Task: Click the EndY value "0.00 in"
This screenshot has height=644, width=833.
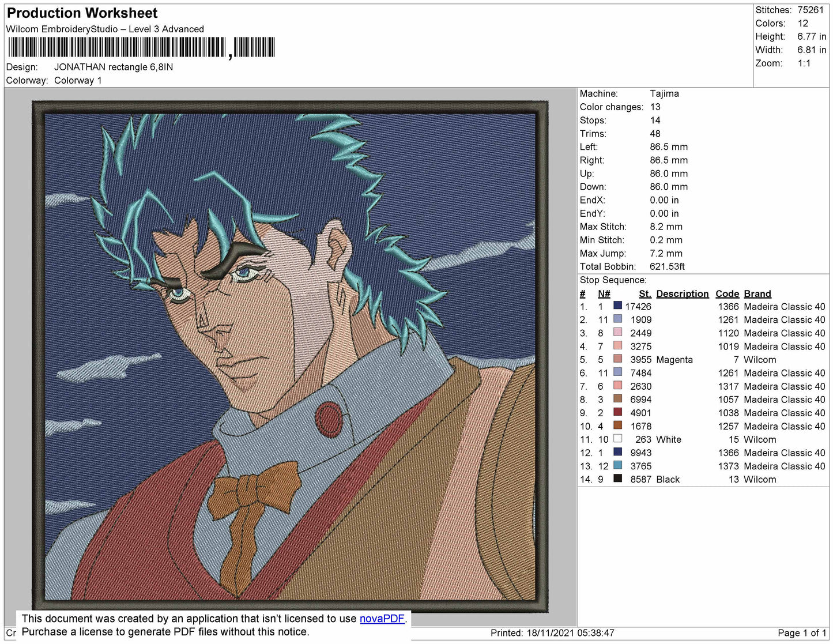Action: [x=664, y=213]
